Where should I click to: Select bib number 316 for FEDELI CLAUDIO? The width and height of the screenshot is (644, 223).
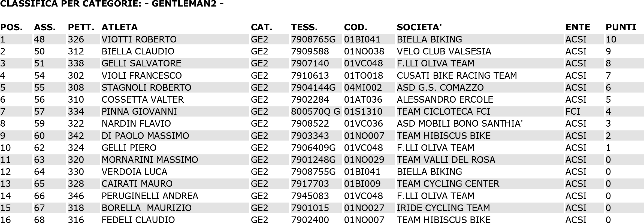76,219
